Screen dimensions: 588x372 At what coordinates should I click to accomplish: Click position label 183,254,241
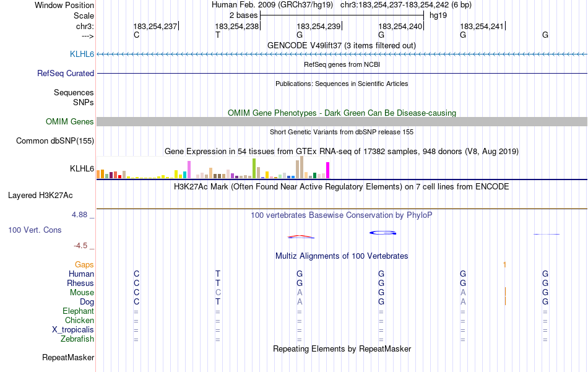[482, 26]
